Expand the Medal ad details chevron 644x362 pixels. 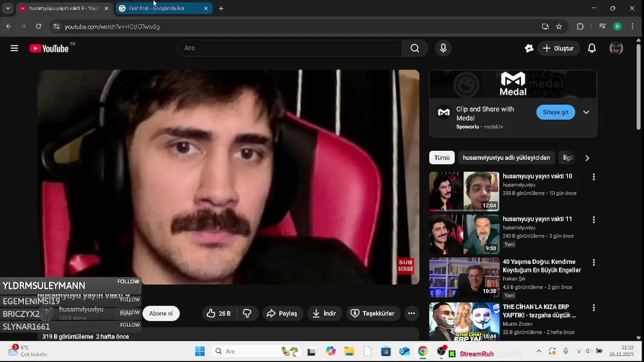[x=586, y=112]
